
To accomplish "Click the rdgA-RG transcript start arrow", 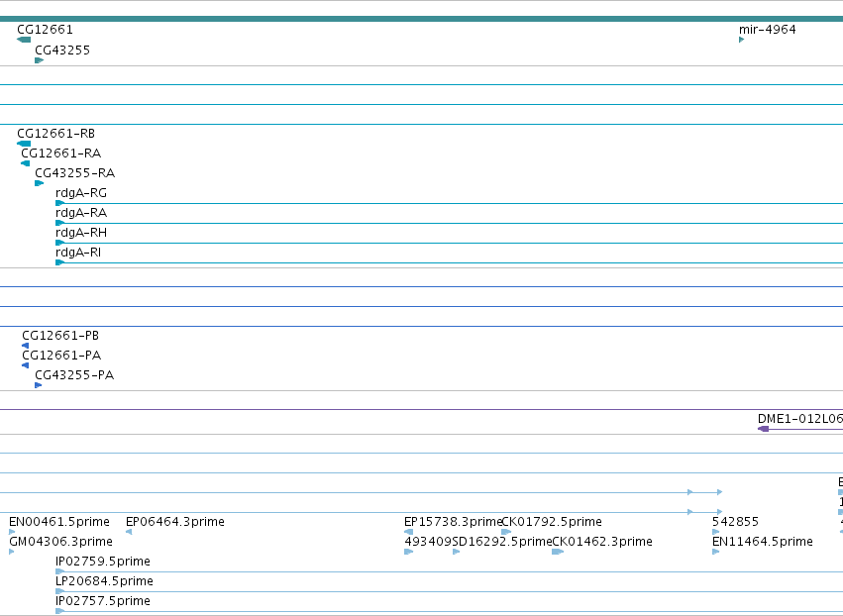I will tap(59, 203).
